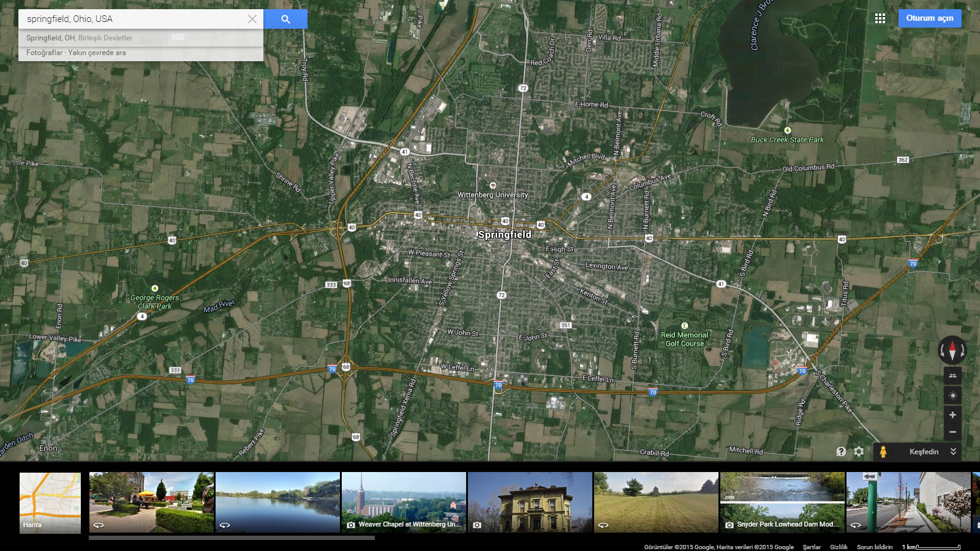This screenshot has height=551, width=980.
Task: Open the Google apps grid
Action: [x=880, y=18]
